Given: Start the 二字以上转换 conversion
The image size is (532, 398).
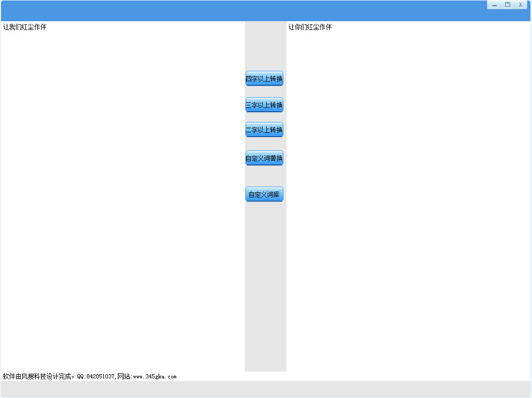Looking at the screenshot, I should pyautogui.click(x=264, y=130).
